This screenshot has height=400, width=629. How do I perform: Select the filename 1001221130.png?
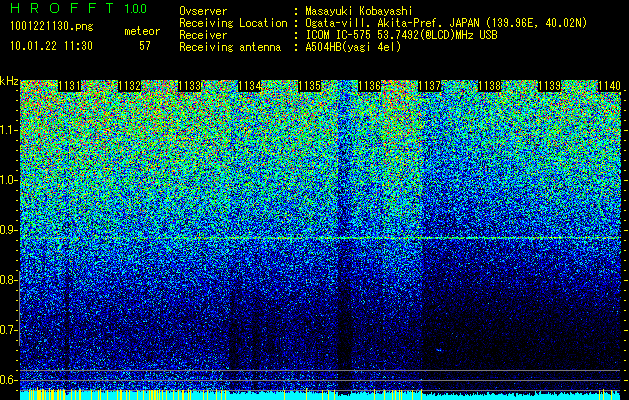[52, 27]
